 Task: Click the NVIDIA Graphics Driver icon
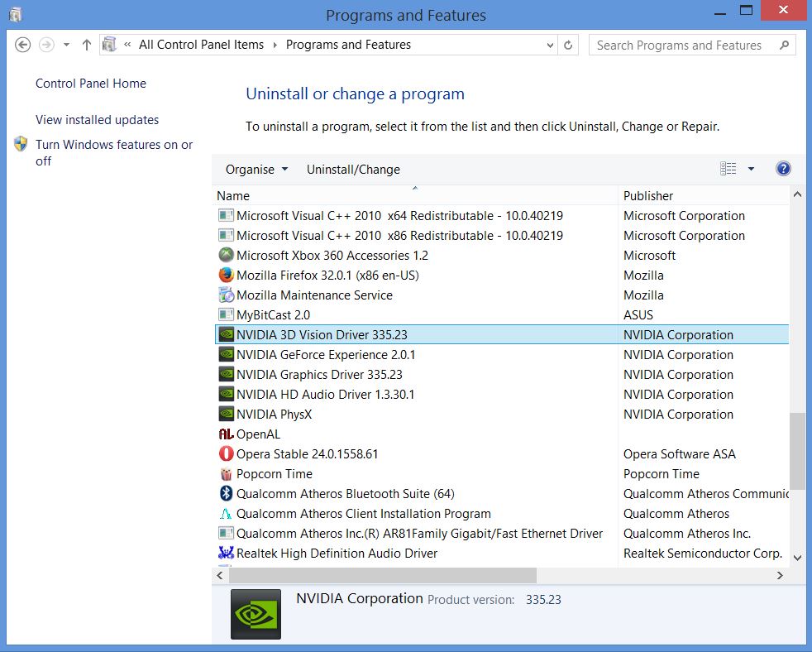(x=226, y=374)
